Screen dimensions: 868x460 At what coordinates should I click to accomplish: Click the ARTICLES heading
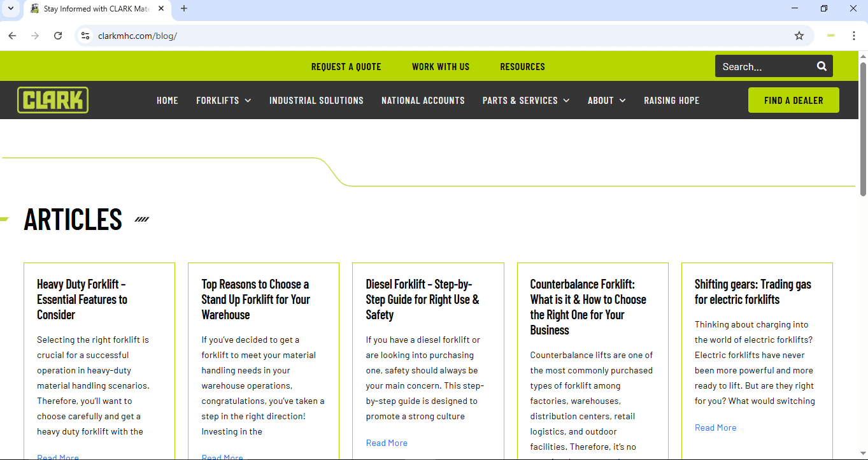(x=73, y=219)
